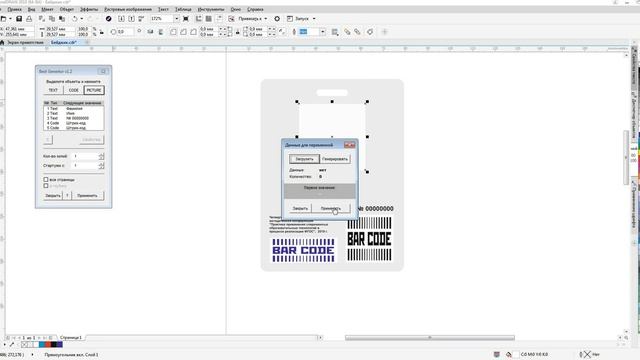Click the zoom navigator icon at bottom right
This screenshot has height=360, width=640.
click(626, 338)
